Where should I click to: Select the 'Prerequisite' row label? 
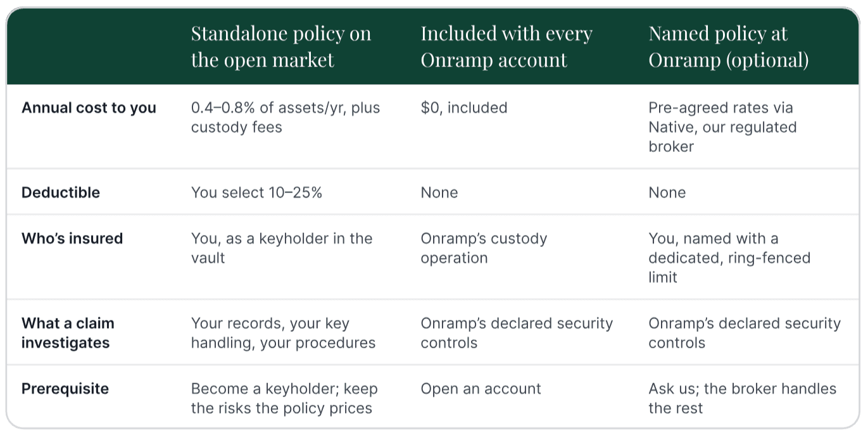pos(65,389)
